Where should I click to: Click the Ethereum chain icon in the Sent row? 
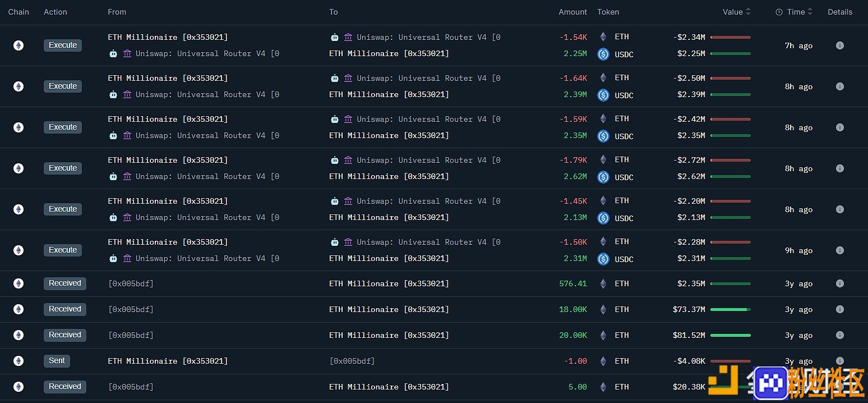click(19, 361)
